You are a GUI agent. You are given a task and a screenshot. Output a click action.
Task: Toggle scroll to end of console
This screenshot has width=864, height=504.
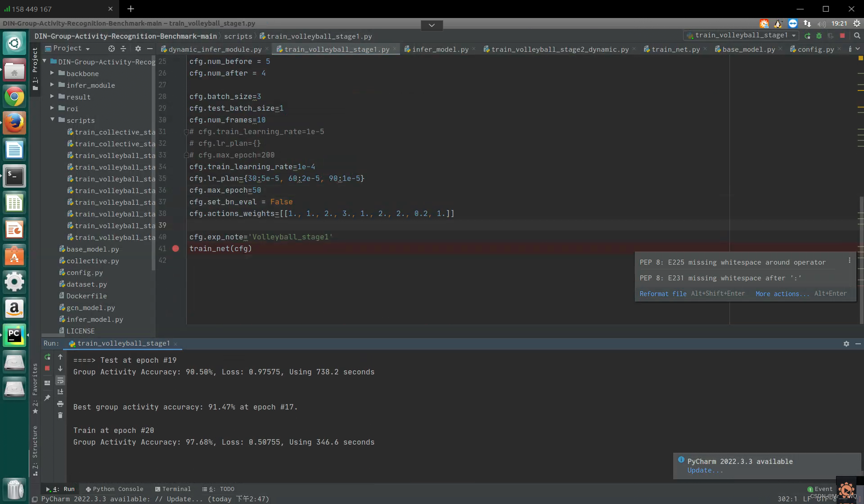click(x=60, y=392)
